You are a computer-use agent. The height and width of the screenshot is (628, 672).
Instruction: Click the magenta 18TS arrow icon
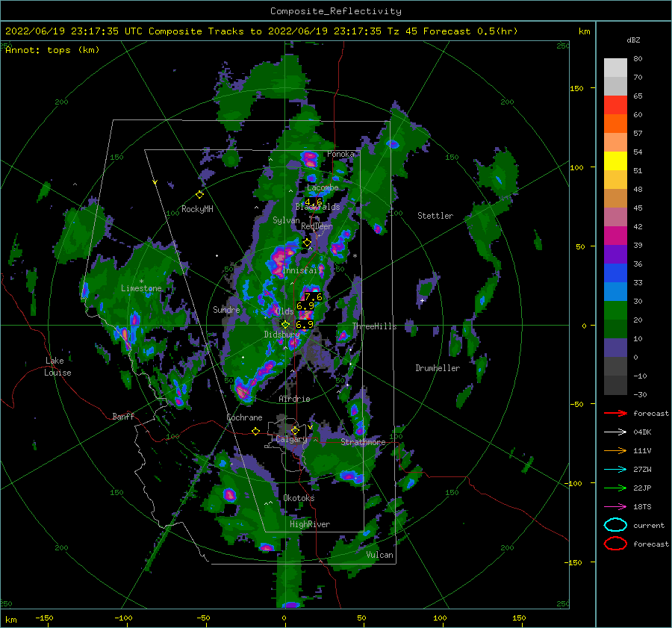(615, 507)
